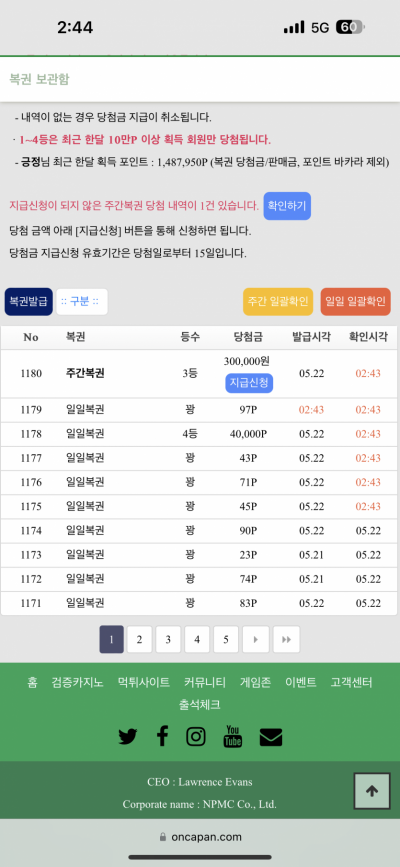400x867 pixels.
Task: Click the 지급신청 button for 주간복권
Action: point(250,383)
